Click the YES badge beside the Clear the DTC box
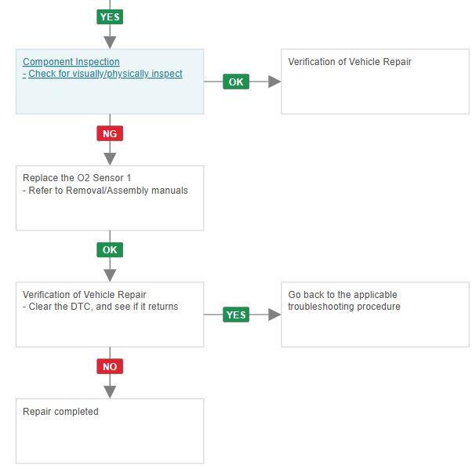This screenshot has width=476, height=469. click(236, 314)
